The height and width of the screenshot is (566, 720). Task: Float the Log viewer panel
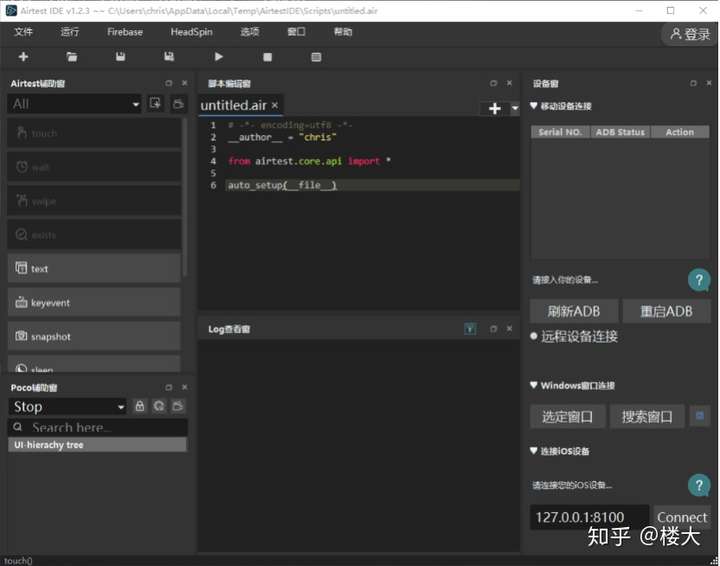pyautogui.click(x=493, y=329)
